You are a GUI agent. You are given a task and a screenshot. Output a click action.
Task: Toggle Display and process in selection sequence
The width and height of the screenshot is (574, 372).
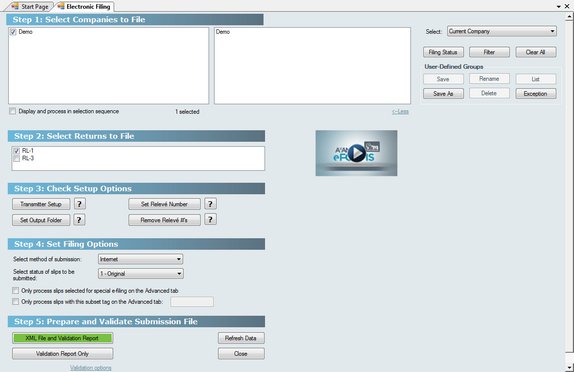(13, 111)
